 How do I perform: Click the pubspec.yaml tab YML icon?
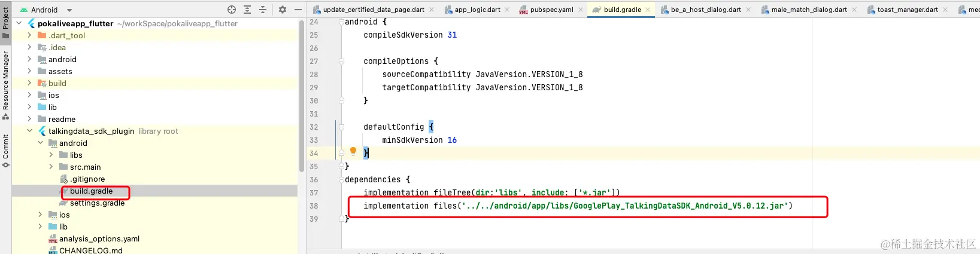click(x=523, y=10)
